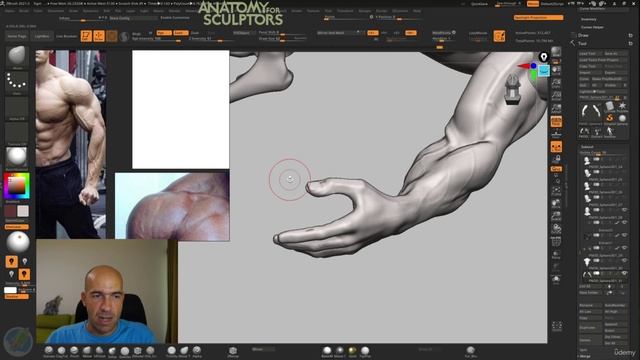Select the Move transform button in top shelf
The width and height of the screenshot is (640, 360).
point(111,36)
